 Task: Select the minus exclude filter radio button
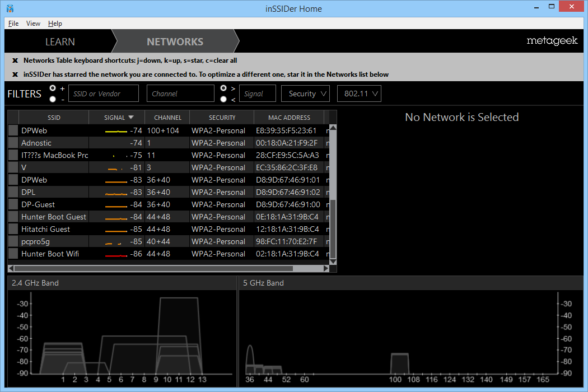[x=53, y=99]
